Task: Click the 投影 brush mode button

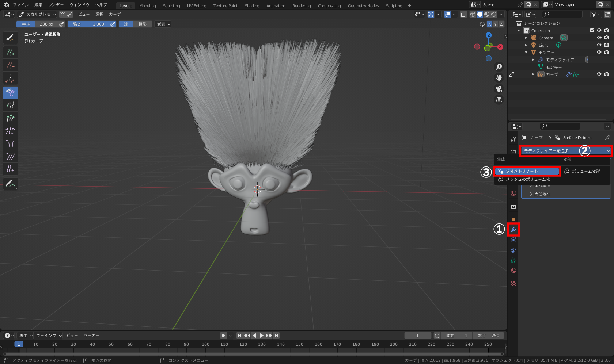Action: [x=142, y=24]
